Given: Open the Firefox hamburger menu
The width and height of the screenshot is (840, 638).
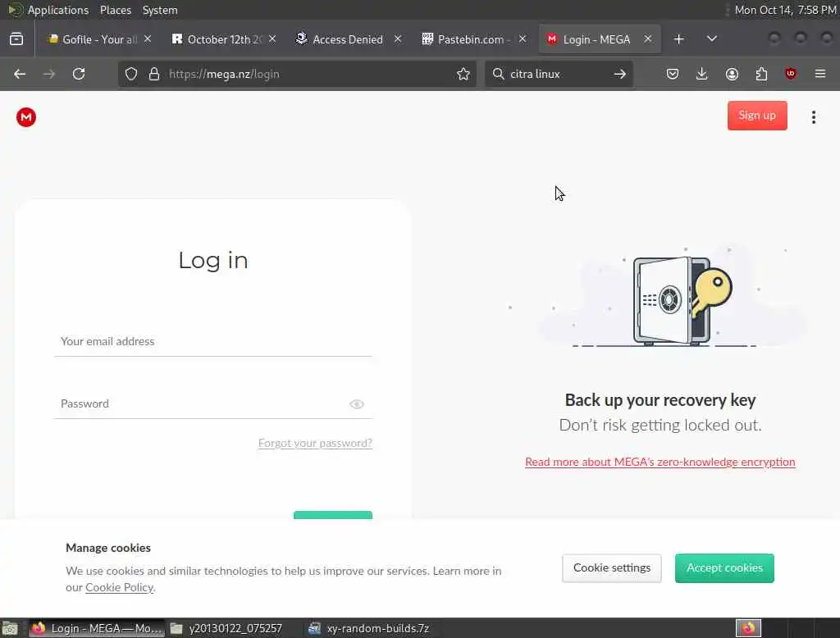Looking at the screenshot, I should 820,74.
